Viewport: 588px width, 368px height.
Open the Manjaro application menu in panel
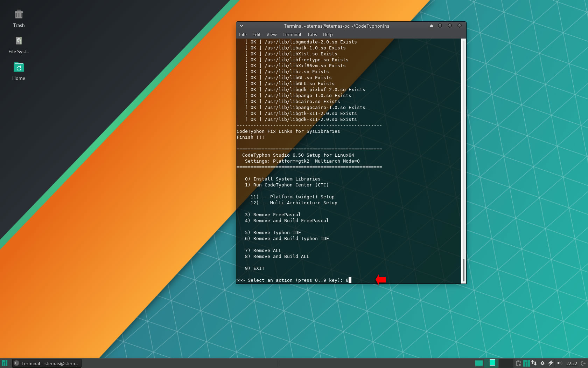pyautogui.click(x=5, y=363)
